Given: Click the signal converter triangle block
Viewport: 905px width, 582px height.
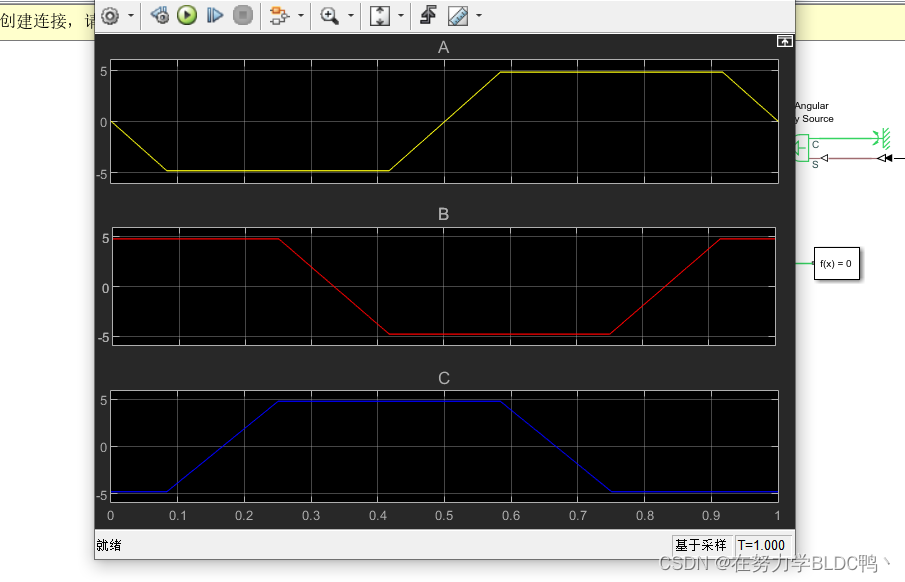Looking at the screenshot, I should [x=885, y=158].
